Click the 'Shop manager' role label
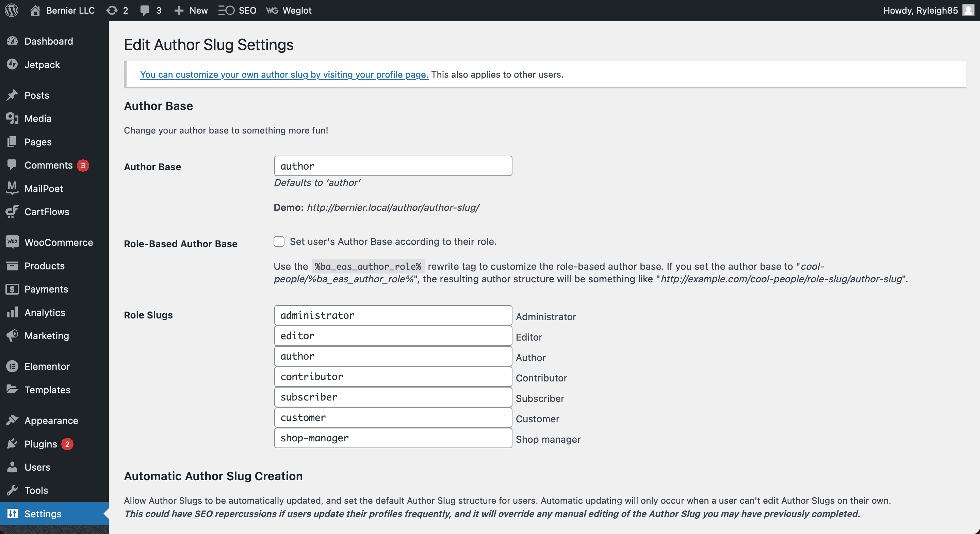This screenshot has width=980, height=534. coord(548,439)
